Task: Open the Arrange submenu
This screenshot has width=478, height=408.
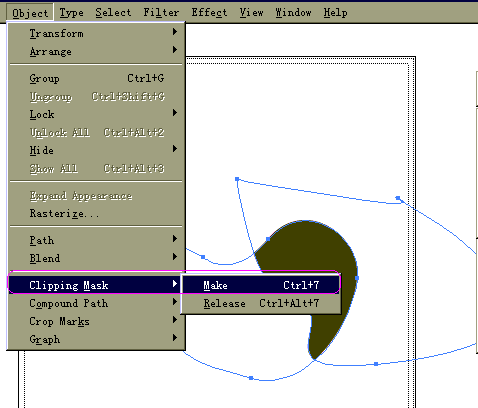Action: (96, 51)
